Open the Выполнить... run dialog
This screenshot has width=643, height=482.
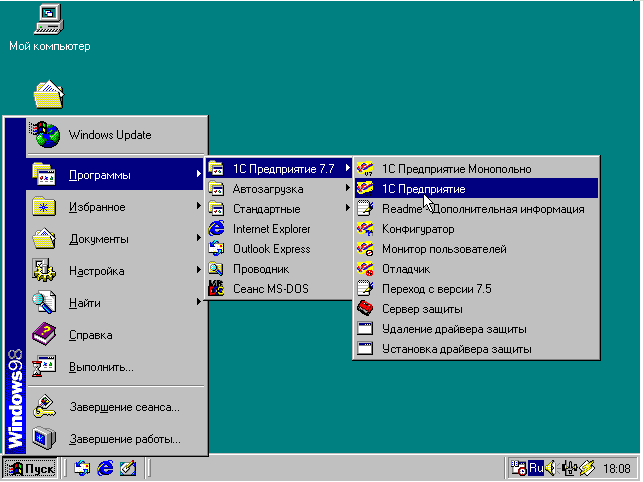pos(116,367)
